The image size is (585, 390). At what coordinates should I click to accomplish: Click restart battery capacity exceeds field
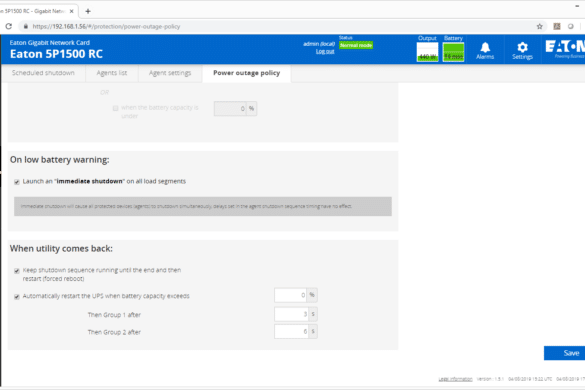(x=291, y=295)
